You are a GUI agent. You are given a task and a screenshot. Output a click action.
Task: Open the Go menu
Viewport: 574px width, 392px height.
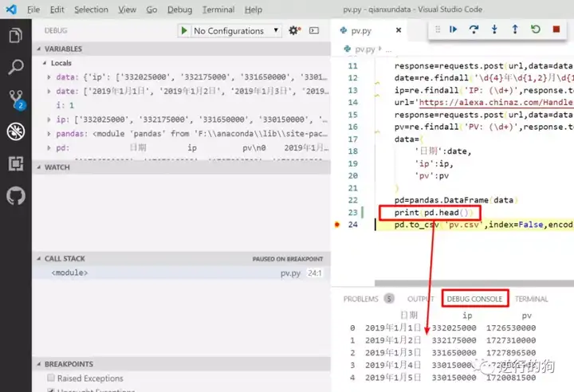[x=151, y=10]
